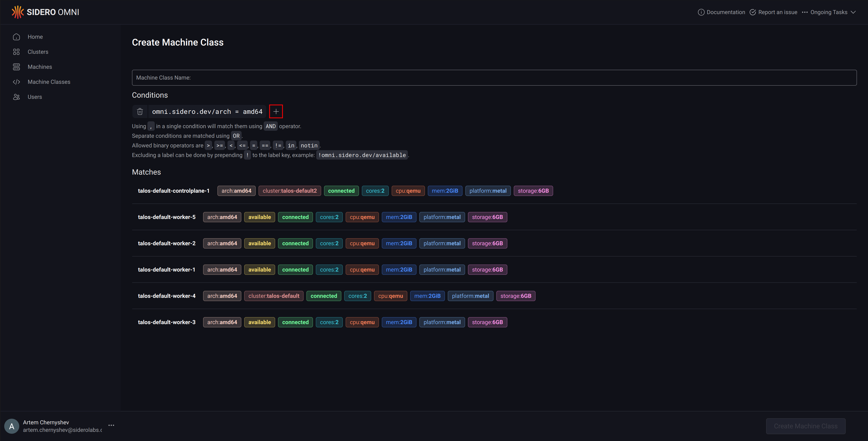Click the Machines server icon
The height and width of the screenshot is (441, 868).
coord(16,67)
